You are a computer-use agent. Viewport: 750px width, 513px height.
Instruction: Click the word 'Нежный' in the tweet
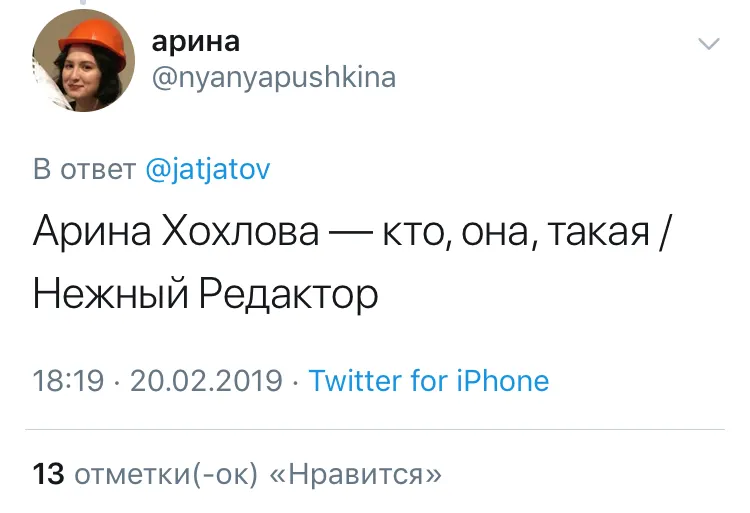(105, 295)
